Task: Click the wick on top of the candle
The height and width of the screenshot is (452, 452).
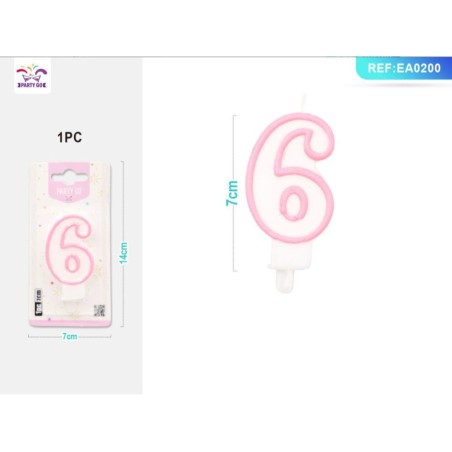Action: pyautogui.click(x=304, y=103)
